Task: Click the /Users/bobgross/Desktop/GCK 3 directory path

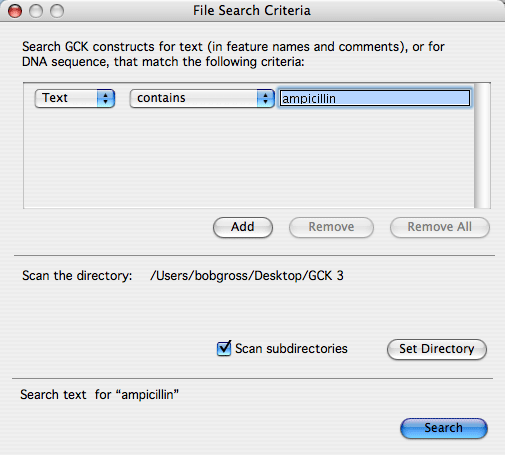Action: point(247,276)
